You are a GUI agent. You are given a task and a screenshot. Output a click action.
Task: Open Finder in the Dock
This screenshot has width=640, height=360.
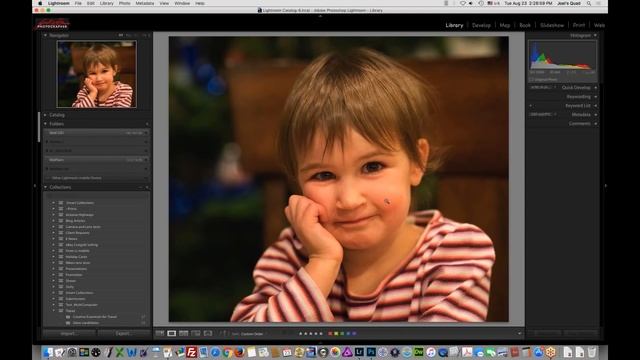coord(48,352)
